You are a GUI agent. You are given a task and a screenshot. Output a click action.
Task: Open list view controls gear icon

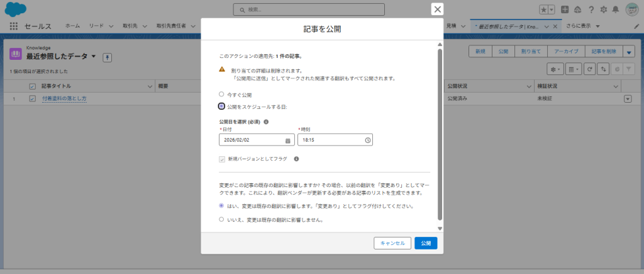pyautogui.click(x=555, y=69)
